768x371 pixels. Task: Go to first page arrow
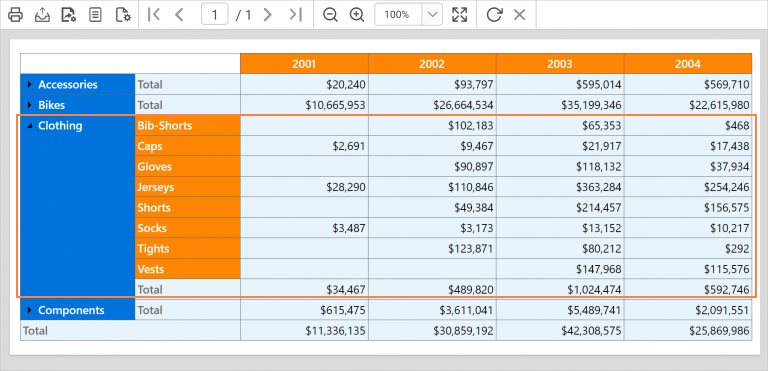coord(154,15)
